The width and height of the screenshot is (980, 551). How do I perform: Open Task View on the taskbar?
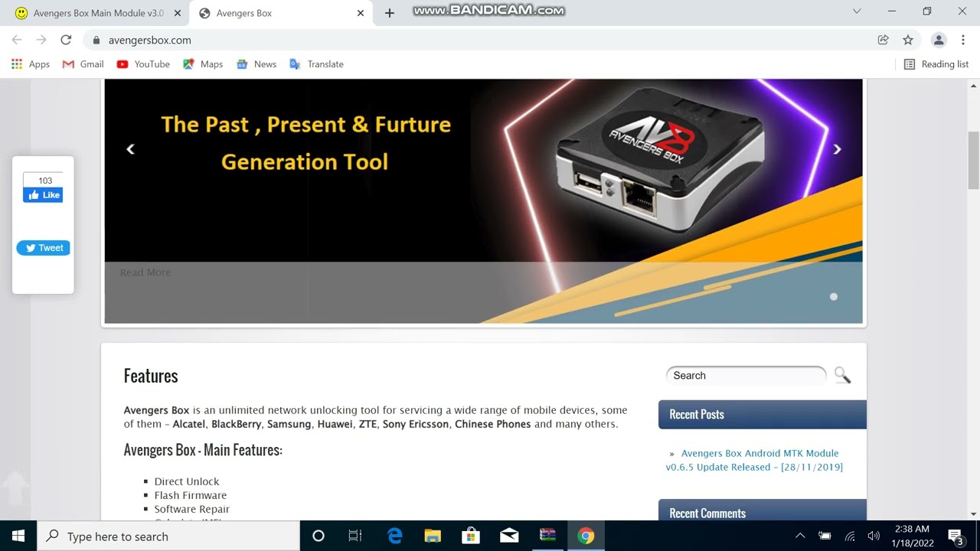coord(355,536)
